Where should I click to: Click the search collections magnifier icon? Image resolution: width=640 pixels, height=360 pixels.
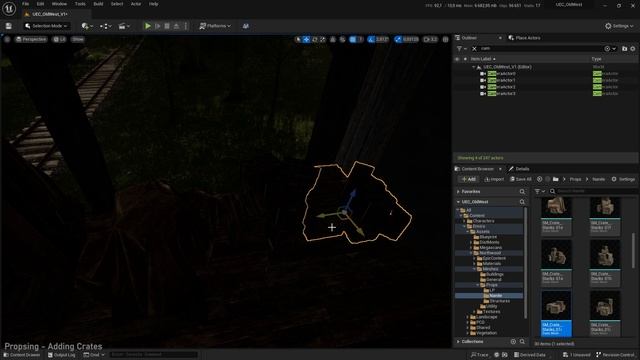522,342
